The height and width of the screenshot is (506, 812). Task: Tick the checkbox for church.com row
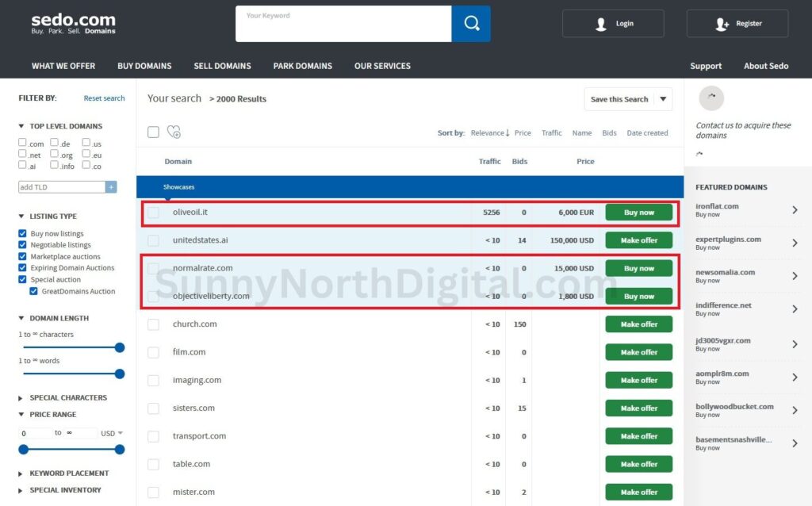(153, 324)
